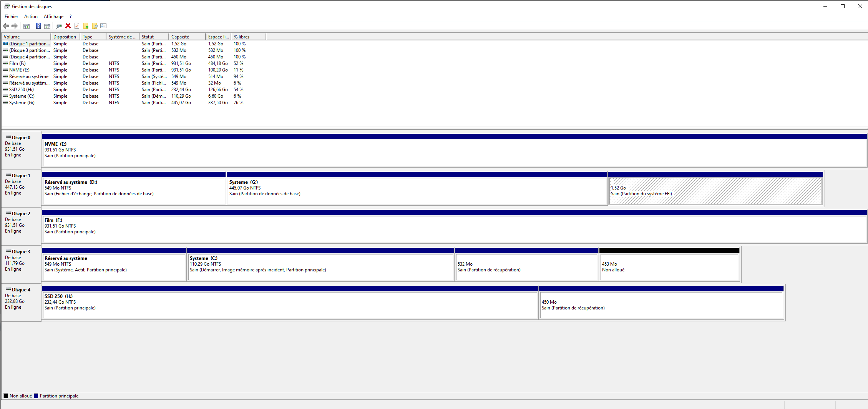Select the Réservé au système (D:) partition block
Screen dimensions: 868x409
134,188
